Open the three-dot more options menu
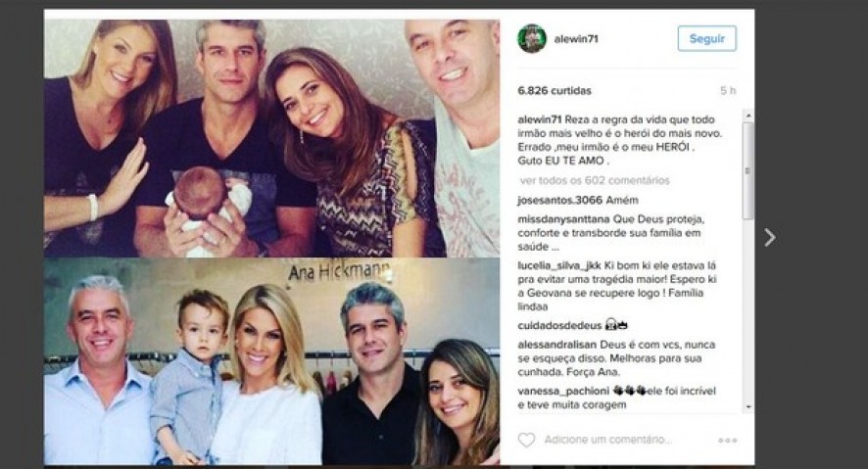The height and width of the screenshot is (469, 868). click(727, 441)
